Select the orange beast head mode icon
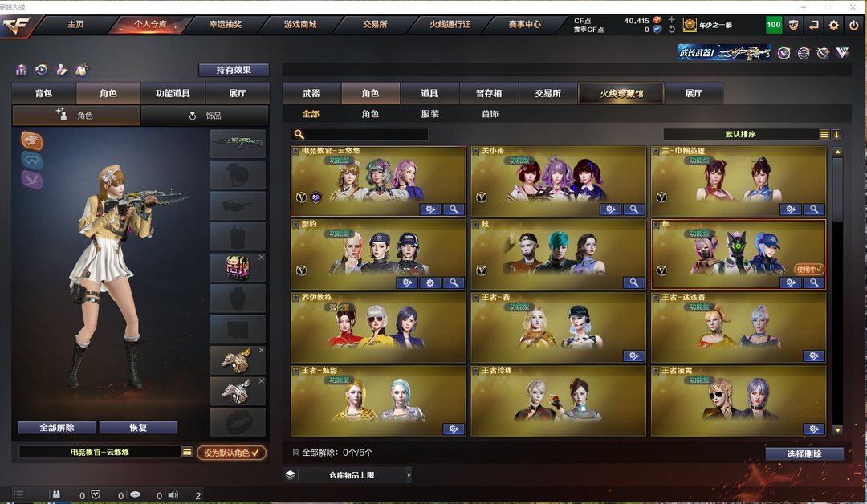The image size is (867, 504). 31,140
